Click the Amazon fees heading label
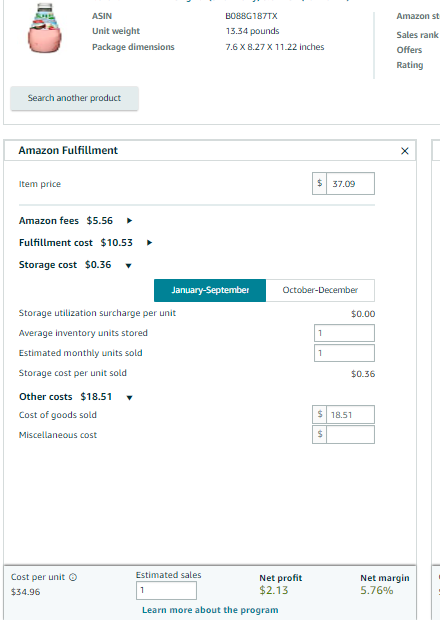Screen dimensions: 440x620 (49, 221)
